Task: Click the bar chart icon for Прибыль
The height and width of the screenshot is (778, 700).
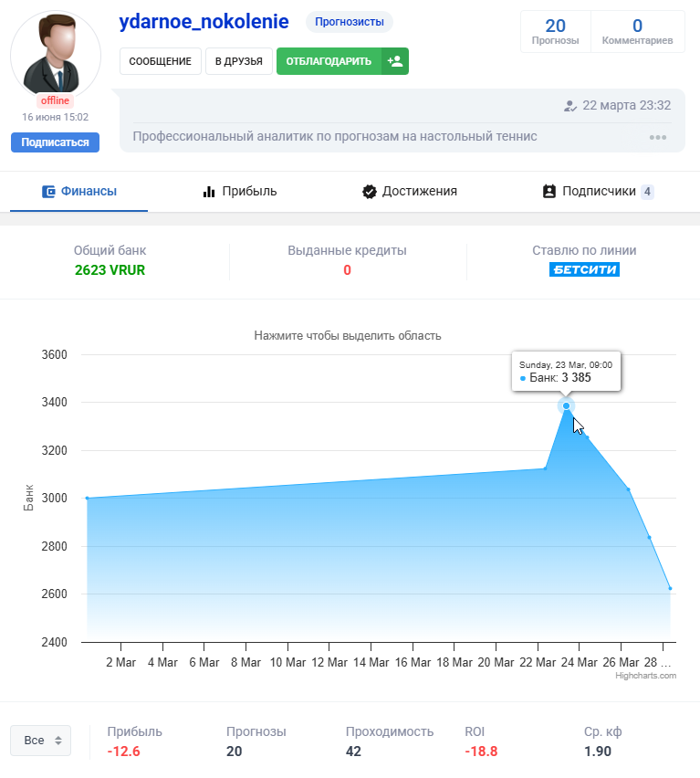Action: [x=209, y=192]
